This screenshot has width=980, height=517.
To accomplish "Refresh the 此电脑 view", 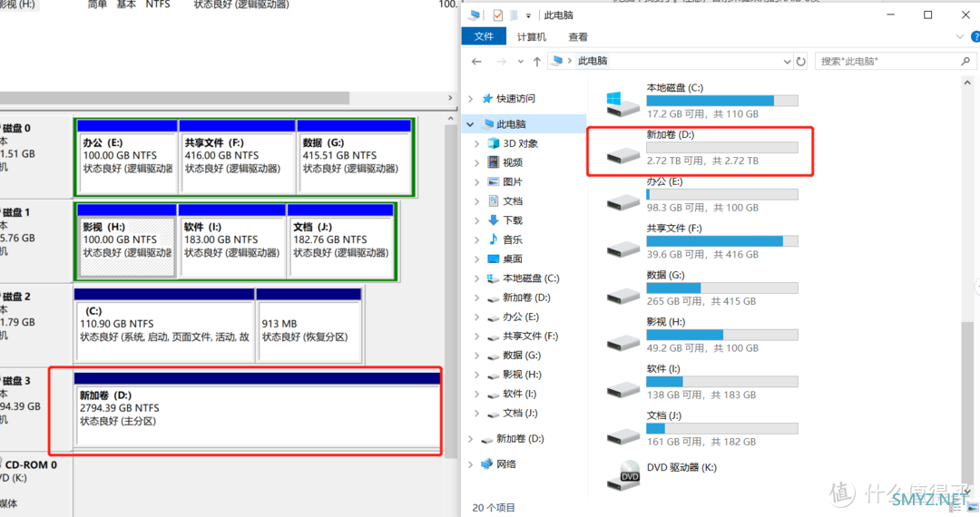I will pos(800,61).
